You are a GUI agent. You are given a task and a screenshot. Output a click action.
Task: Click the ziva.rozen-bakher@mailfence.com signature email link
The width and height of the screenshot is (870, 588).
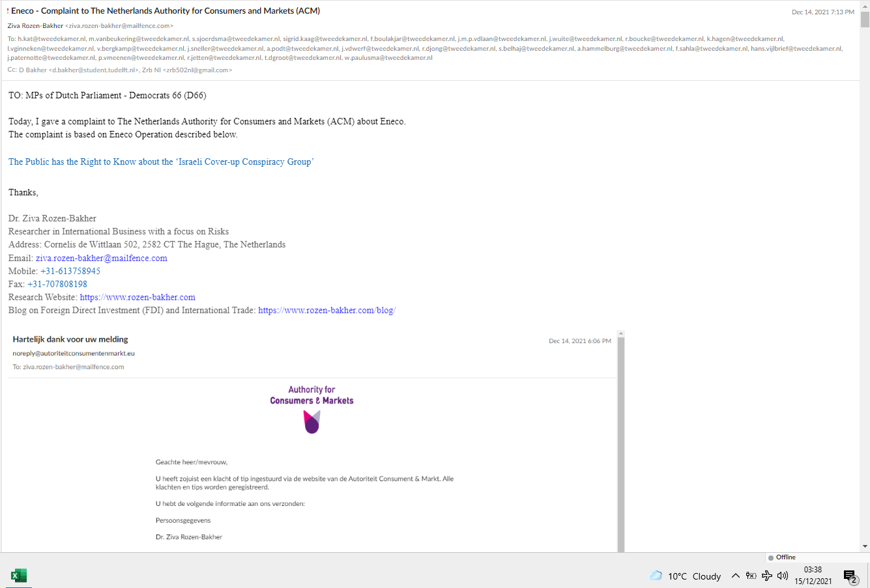[102, 258]
